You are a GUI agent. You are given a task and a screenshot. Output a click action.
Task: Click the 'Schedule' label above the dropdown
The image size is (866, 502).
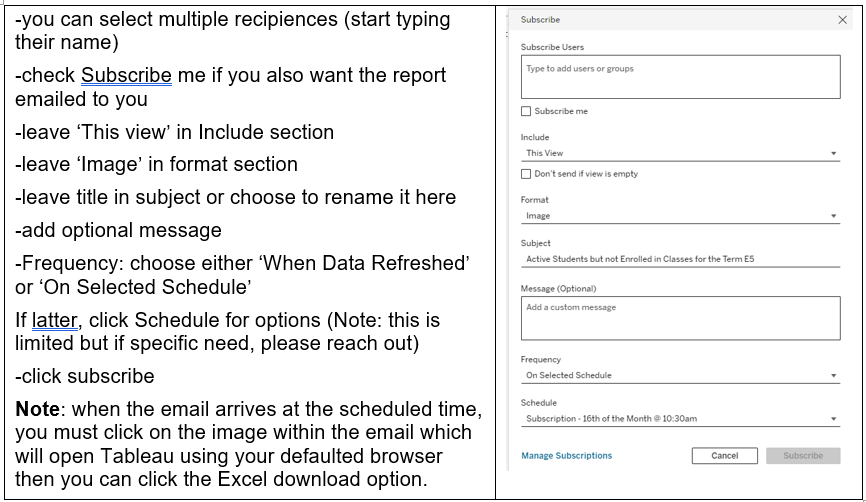tap(538, 403)
